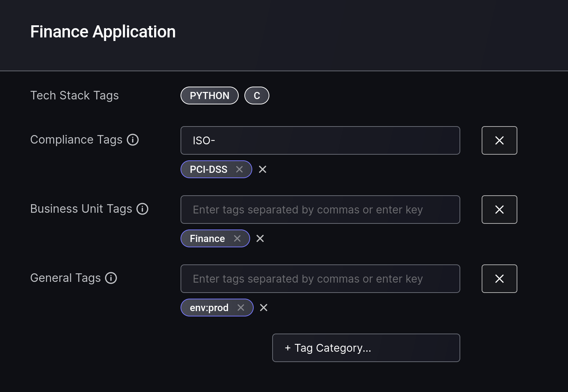Delete the General Tags category

click(x=499, y=279)
